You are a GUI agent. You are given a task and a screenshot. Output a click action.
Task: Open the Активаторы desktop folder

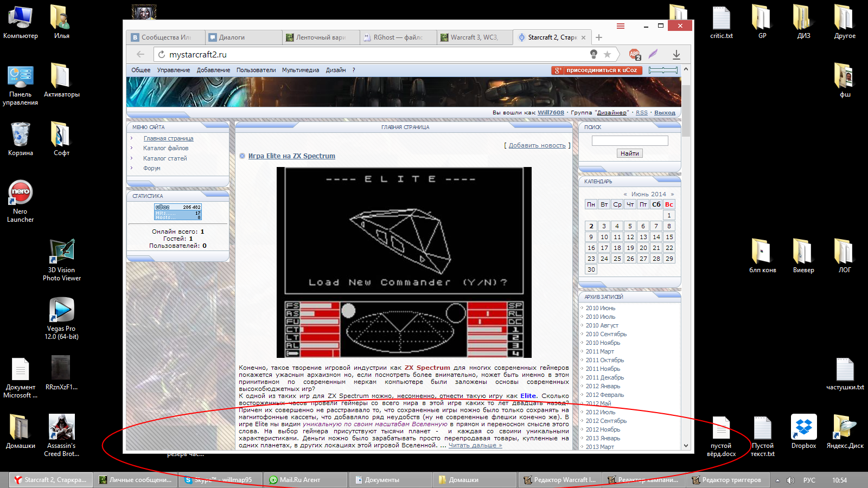tap(61, 80)
